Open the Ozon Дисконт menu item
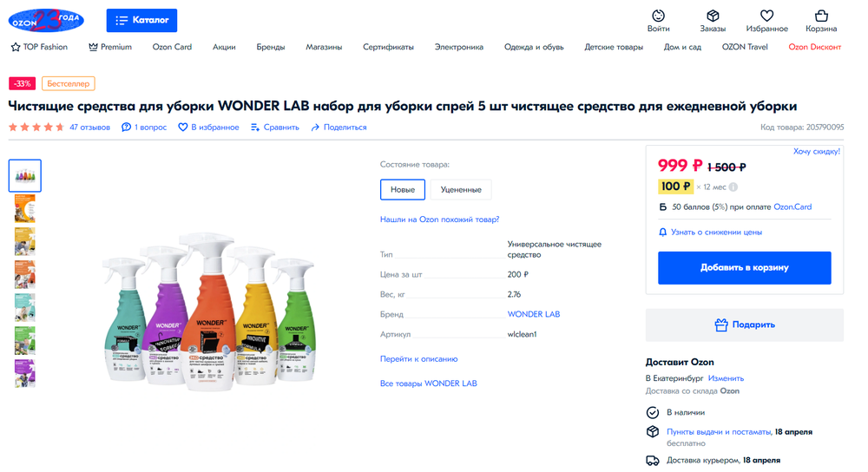Image resolution: width=868 pixels, height=472 pixels. coord(815,47)
